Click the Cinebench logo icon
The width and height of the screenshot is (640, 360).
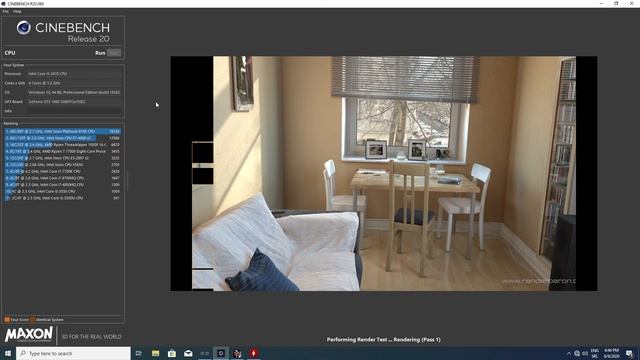click(x=24, y=28)
